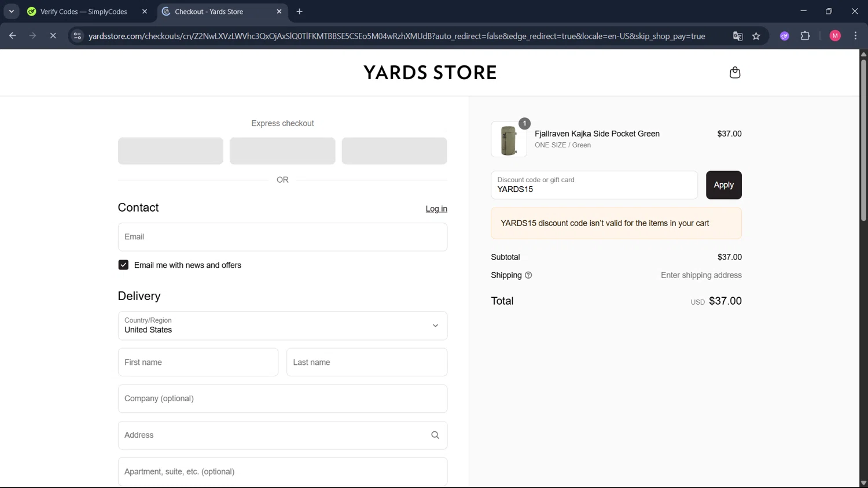Open the tab search dropdown arrow
The height and width of the screenshot is (488, 868).
coord(11,12)
